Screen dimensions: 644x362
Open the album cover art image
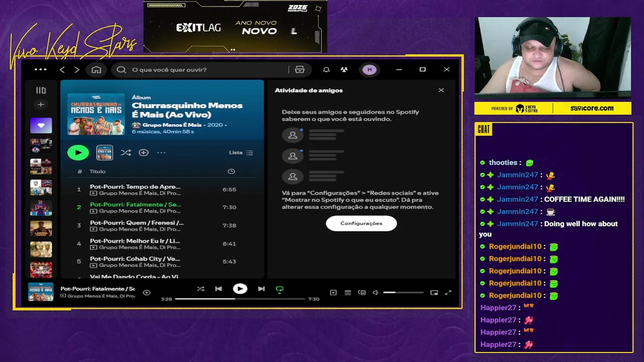[96, 114]
